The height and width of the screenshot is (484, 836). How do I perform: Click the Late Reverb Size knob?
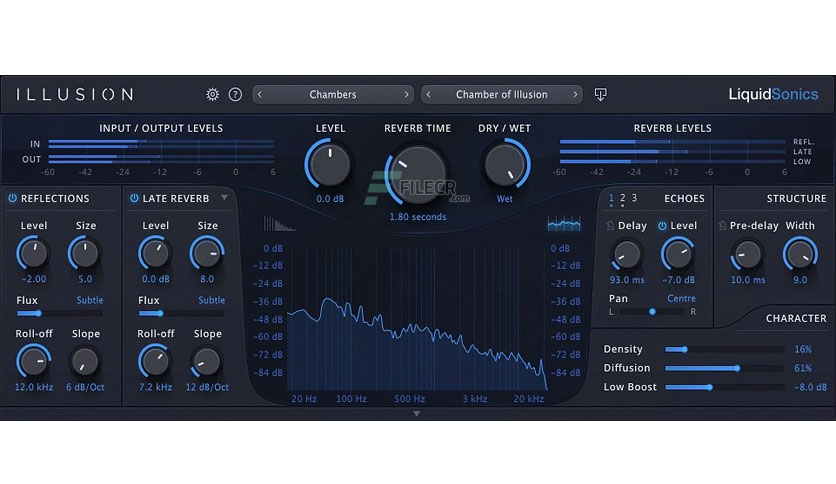tap(207, 254)
